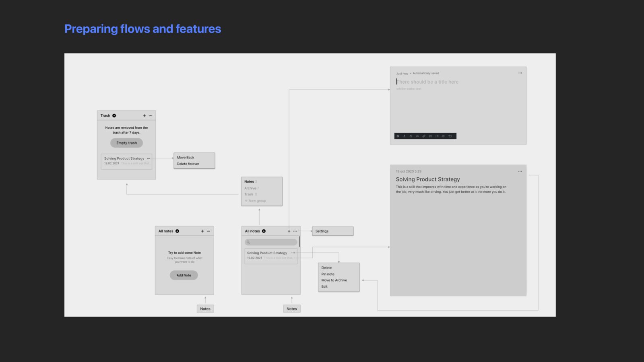Open the Settings menu item
This screenshot has width=644, height=362.
(x=332, y=231)
